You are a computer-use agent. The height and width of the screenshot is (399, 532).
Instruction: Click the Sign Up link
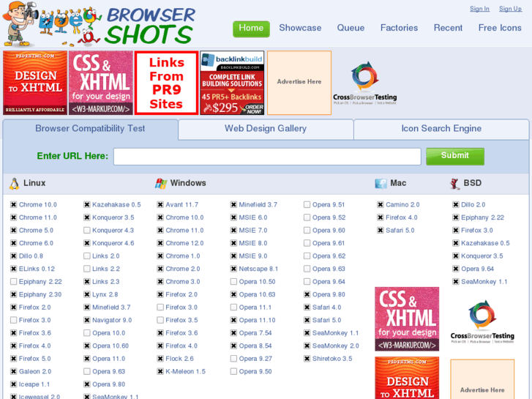click(x=510, y=9)
